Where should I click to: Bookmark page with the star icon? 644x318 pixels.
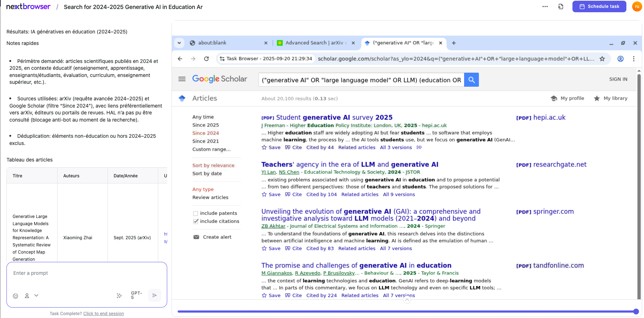[x=602, y=59]
